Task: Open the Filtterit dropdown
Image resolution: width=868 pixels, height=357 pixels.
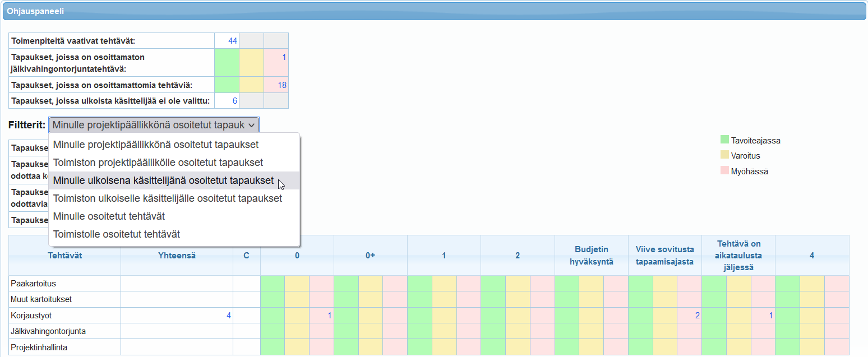Action: [x=154, y=125]
